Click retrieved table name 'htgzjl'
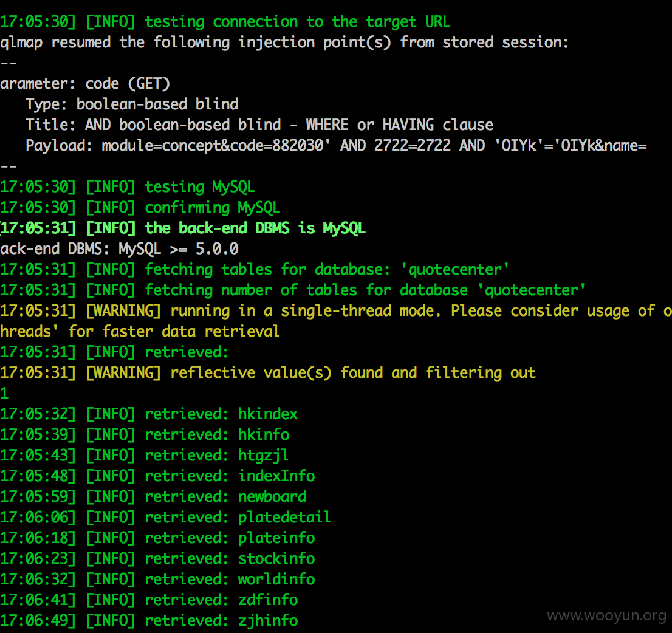672x633 pixels. (263, 455)
